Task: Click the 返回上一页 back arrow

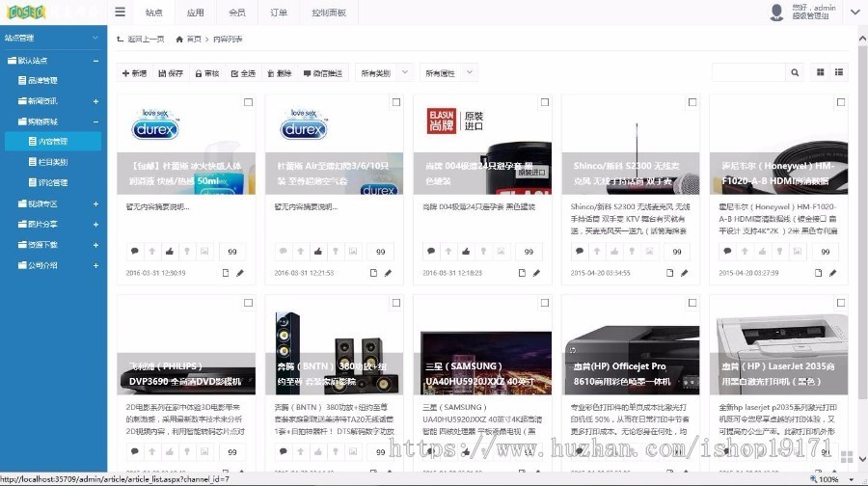Action: (x=121, y=40)
